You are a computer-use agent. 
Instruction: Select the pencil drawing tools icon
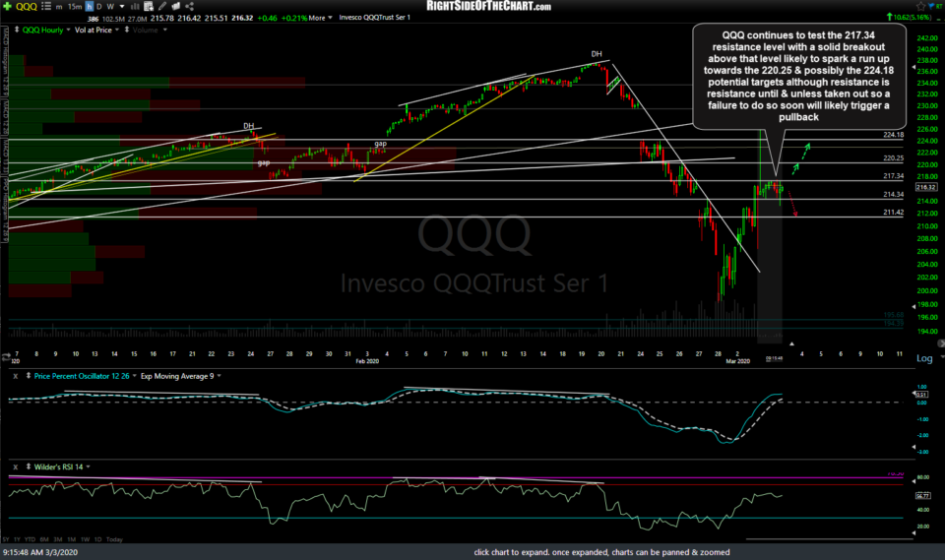(x=162, y=7)
